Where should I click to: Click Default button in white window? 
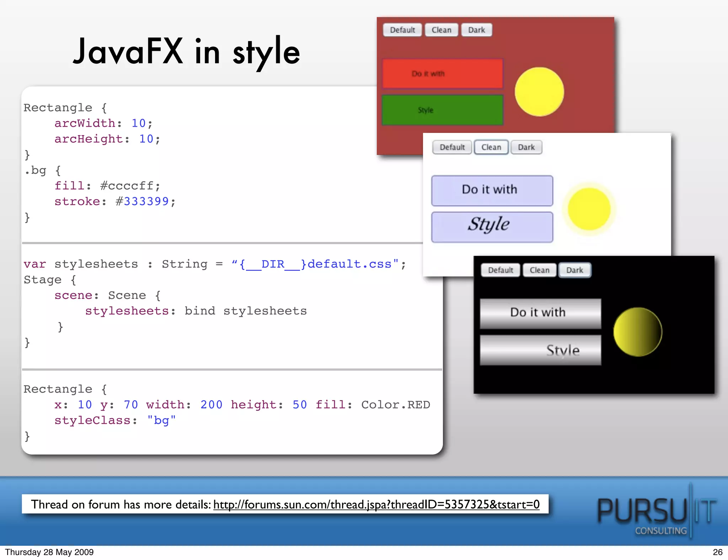click(452, 147)
